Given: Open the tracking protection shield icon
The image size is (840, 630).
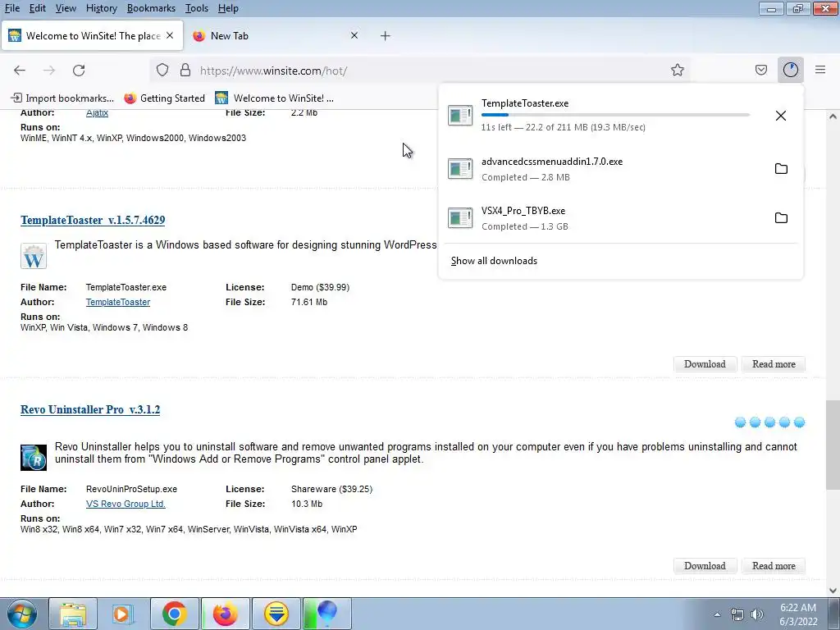Looking at the screenshot, I should click(x=162, y=71).
